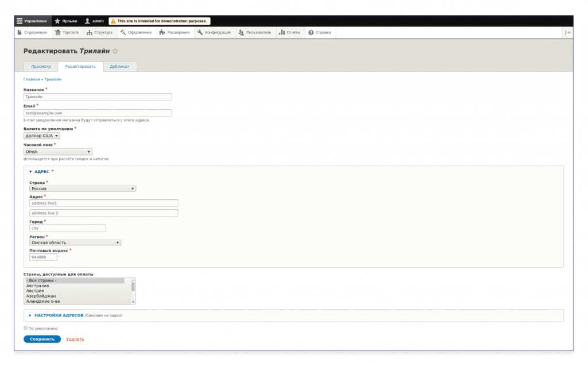
Task: Open Конфигурация wrench icon
Action: (x=200, y=32)
